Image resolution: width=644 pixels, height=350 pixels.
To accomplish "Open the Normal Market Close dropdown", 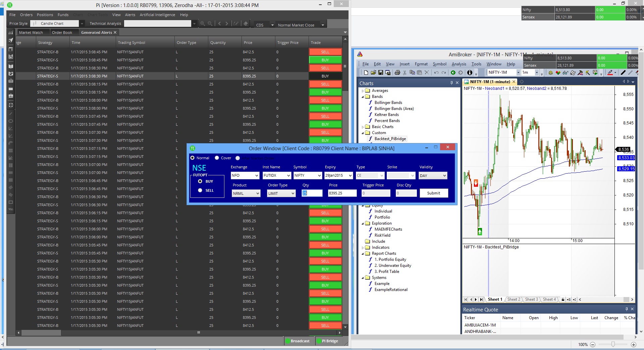I will 323,25.
